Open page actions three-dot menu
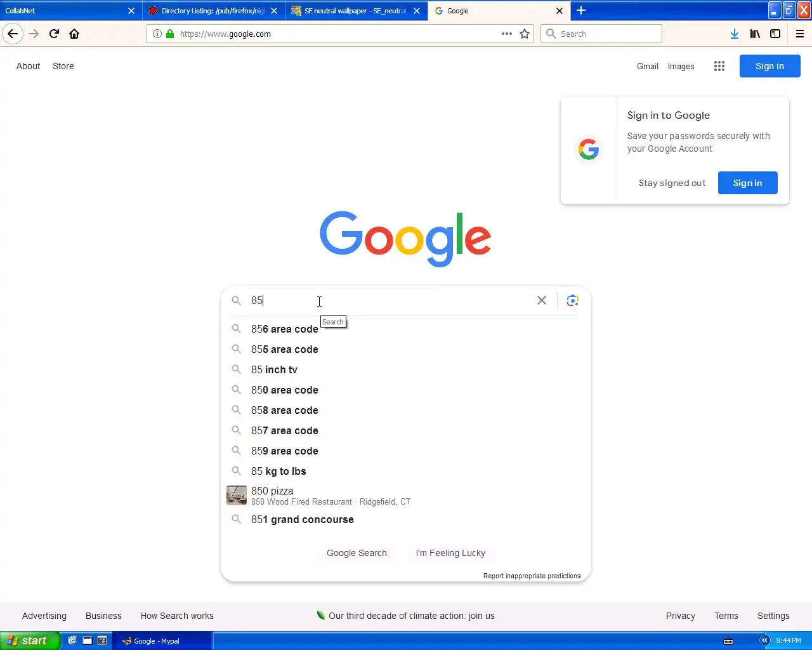 507,34
